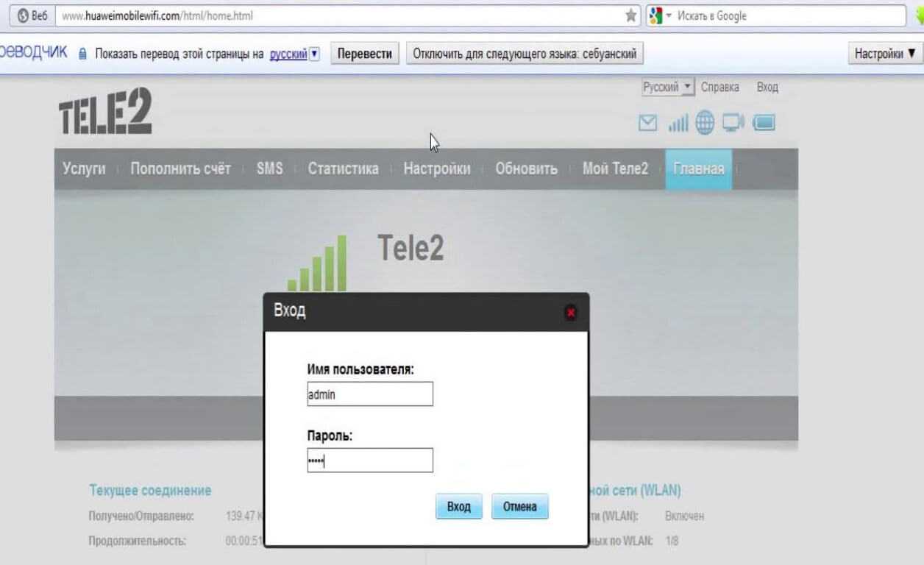Image resolution: width=924 pixels, height=565 pixels.
Task: Open the translator Настройки dropdown
Action: 885,54
